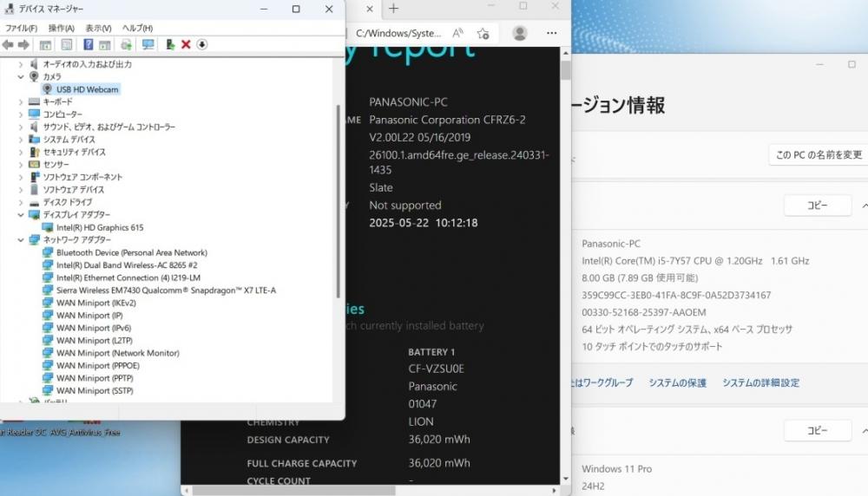Click the Forward arrow in Device Manager toolbar
Image resolution: width=868 pixels, height=496 pixels.
click(x=23, y=45)
